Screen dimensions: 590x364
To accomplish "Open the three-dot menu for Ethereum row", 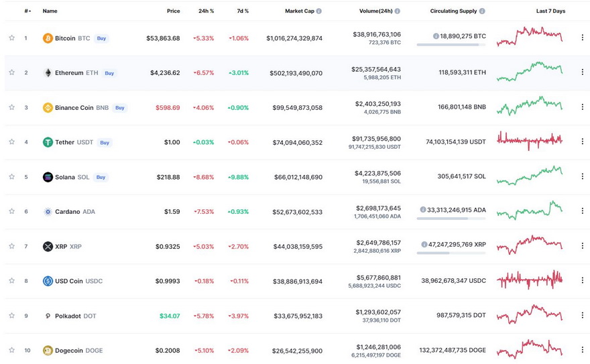I will (x=582, y=72).
